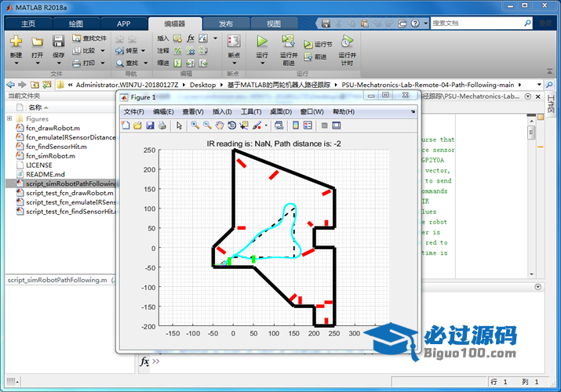Click the green Run (运行) arrow
This screenshot has width=561, height=392.
[262, 42]
